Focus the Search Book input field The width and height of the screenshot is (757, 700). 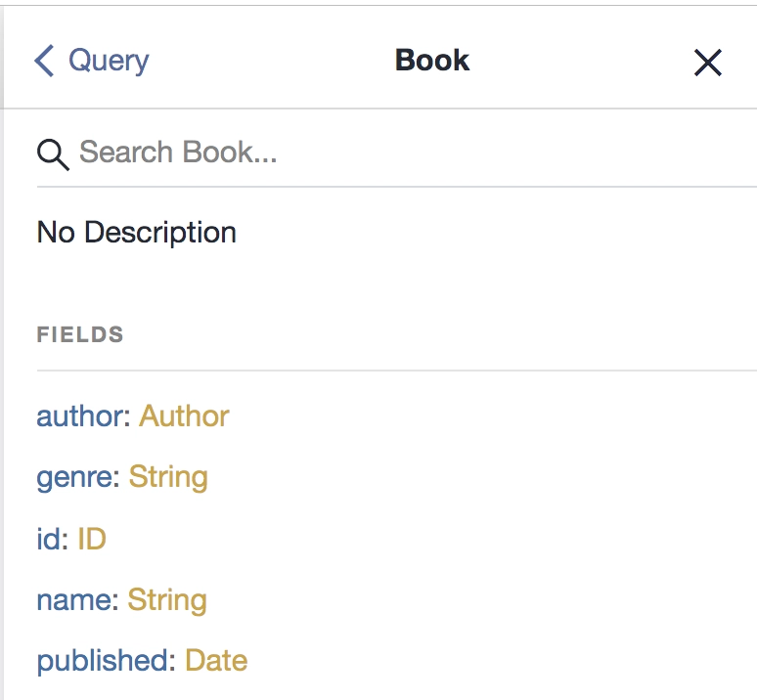tap(418, 153)
